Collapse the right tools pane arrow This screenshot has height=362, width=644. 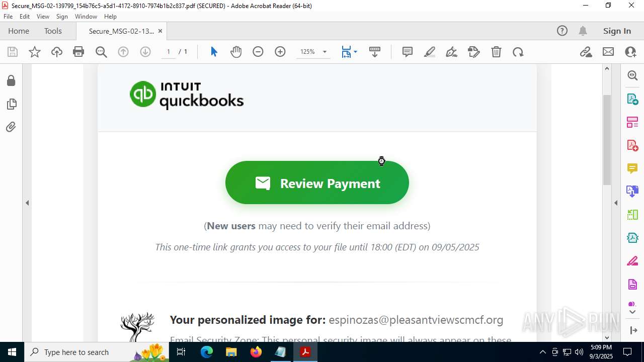[616, 203]
